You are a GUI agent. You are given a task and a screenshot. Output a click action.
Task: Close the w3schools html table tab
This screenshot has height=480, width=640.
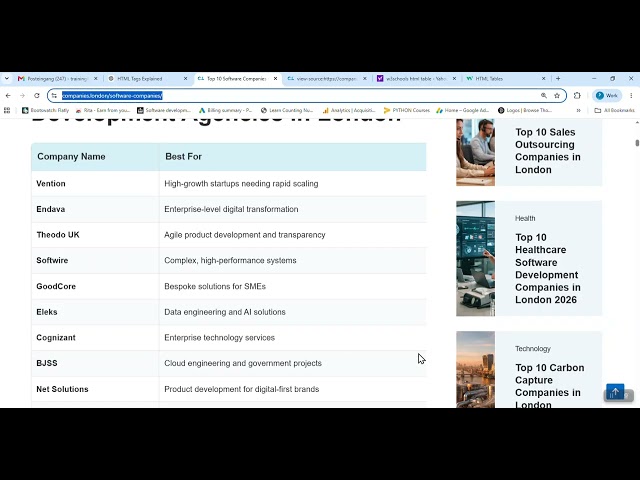(454, 78)
